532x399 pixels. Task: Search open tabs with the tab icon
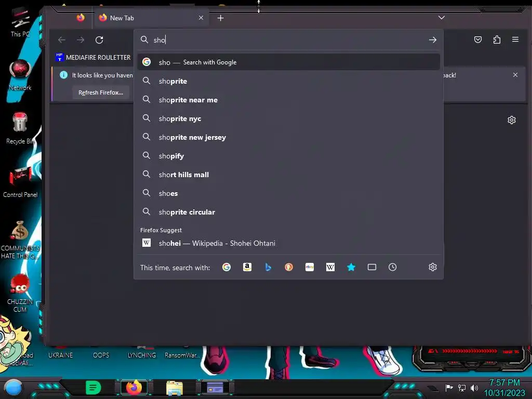pos(372,268)
